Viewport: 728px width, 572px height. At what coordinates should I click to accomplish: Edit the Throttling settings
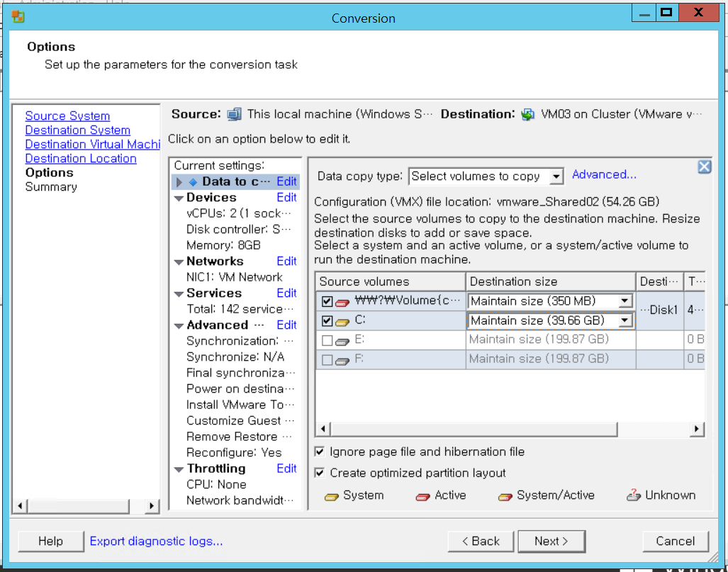click(286, 469)
